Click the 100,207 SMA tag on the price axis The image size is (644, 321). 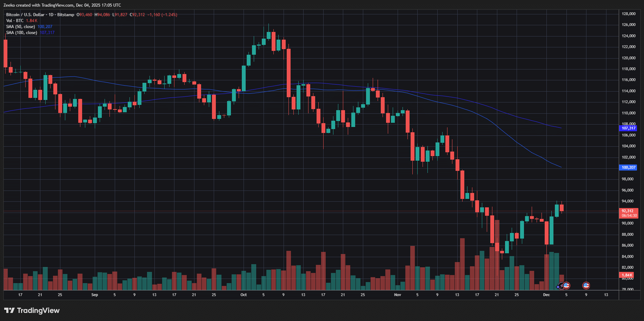(x=629, y=168)
